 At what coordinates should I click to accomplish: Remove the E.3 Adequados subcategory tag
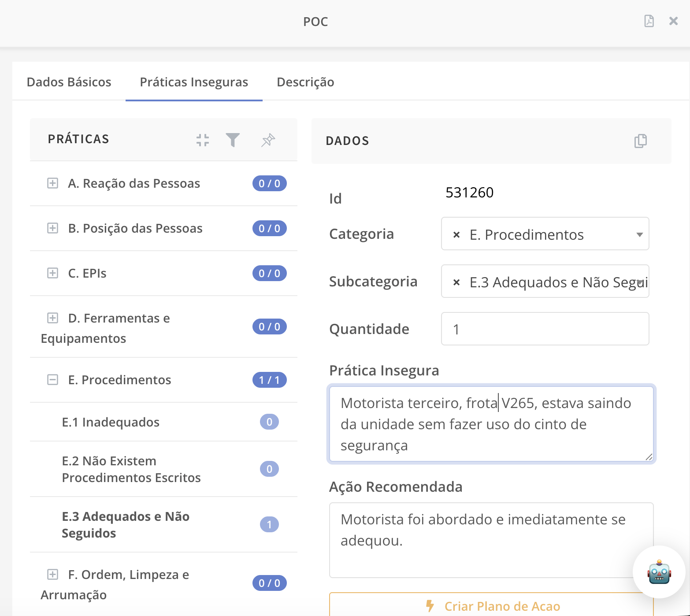(x=456, y=282)
